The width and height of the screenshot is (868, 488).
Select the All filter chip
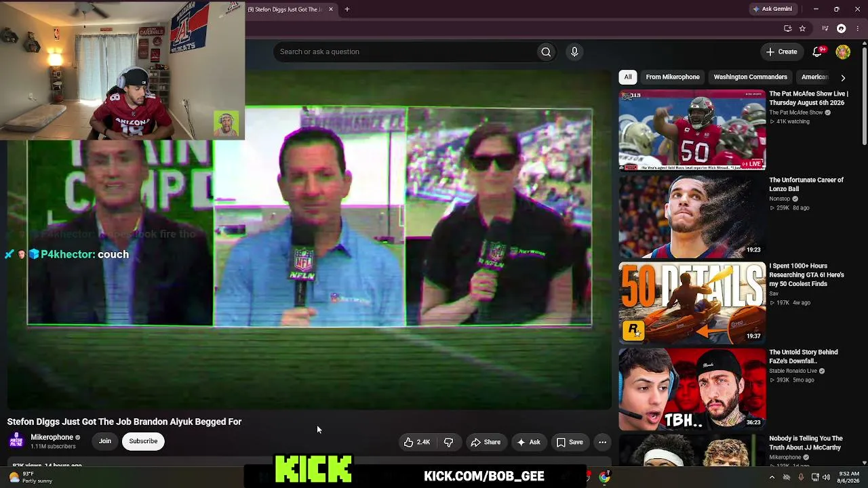click(628, 77)
